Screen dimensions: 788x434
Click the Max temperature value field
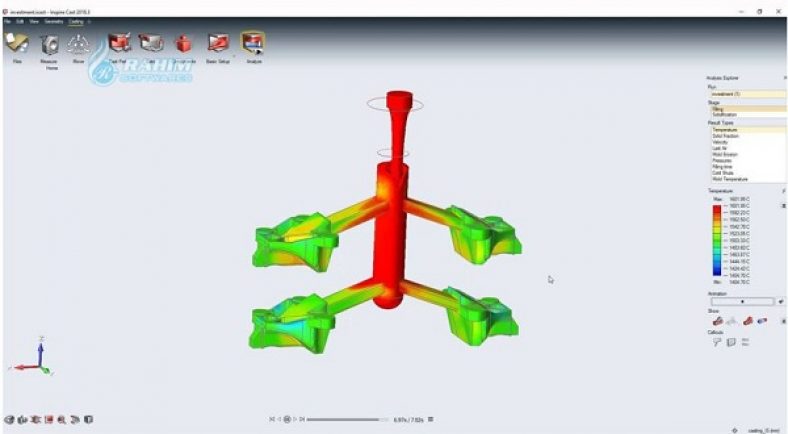(x=739, y=199)
